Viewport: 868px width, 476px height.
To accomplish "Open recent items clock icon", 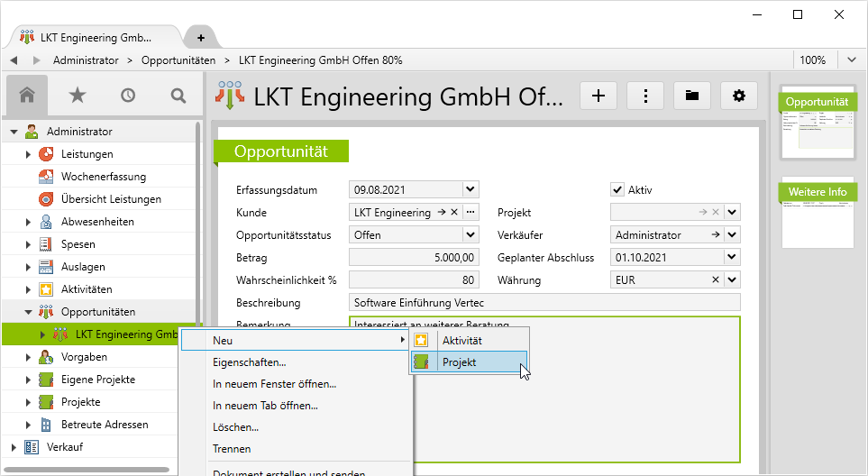I will (x=128, y=95).
